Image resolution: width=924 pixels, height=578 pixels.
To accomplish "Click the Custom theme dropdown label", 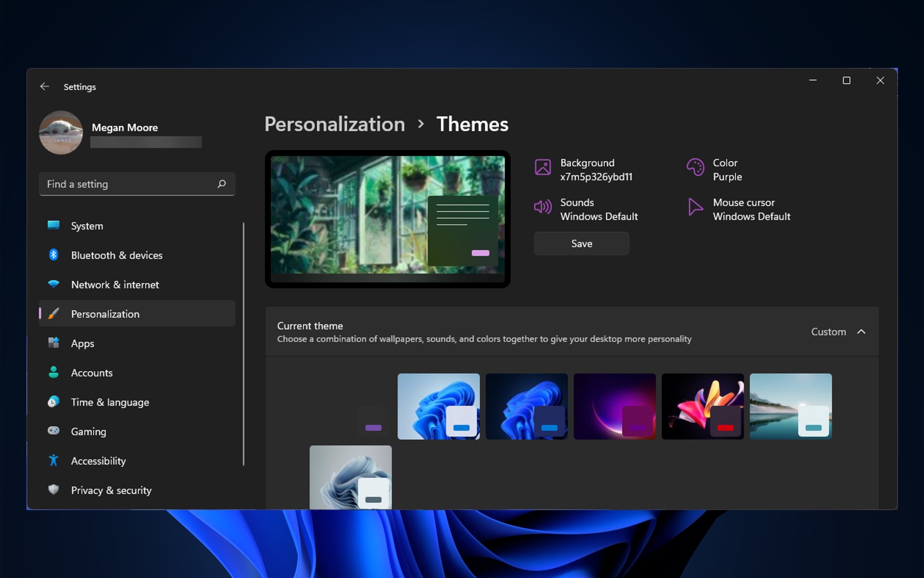I will pyautogui.click(x=828, y=332).
